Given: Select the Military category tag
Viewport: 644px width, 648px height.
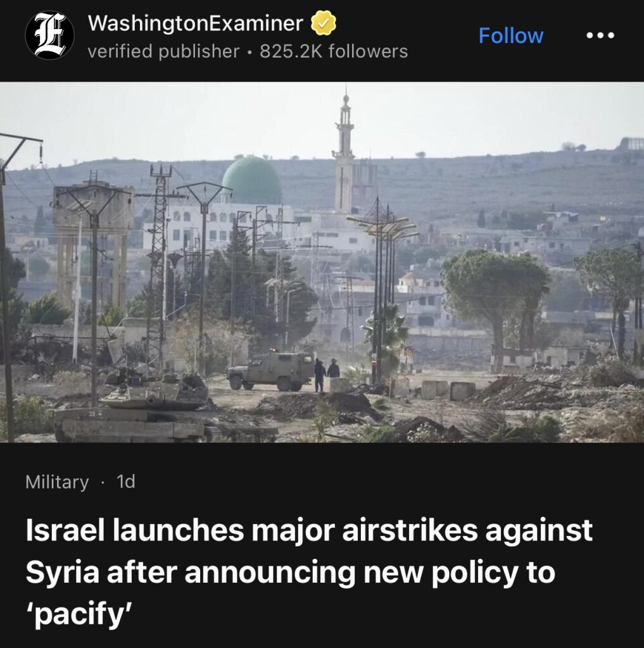Looking at the screenshot, I should point(57,482).
